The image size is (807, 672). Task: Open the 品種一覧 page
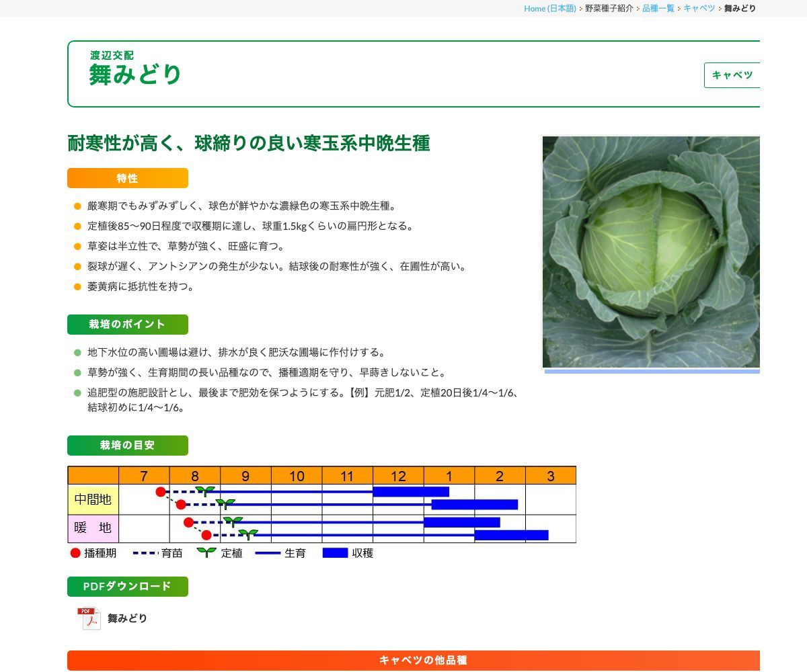[x=656, y=8]
